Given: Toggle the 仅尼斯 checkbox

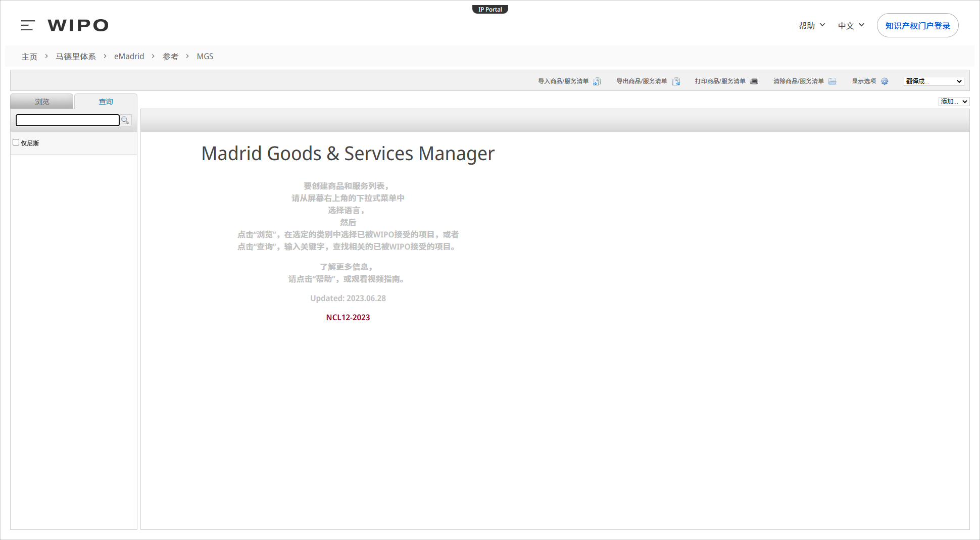Looking at the screenshot, I should pos(16,142).
